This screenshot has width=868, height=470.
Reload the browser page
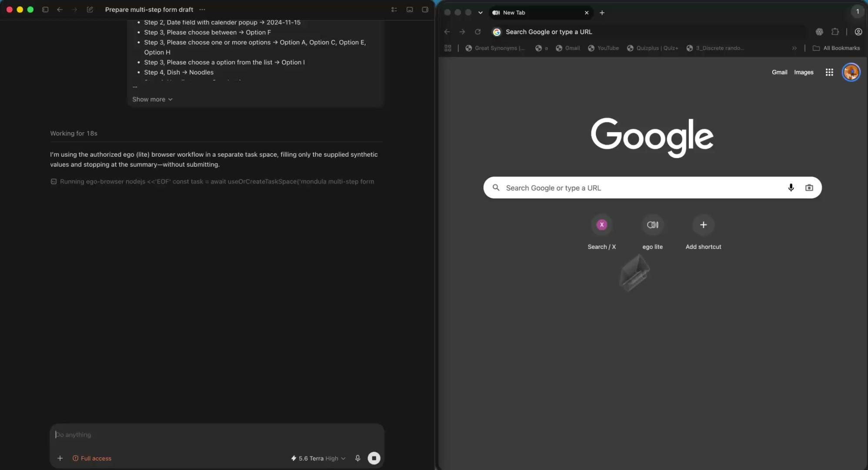478,32
